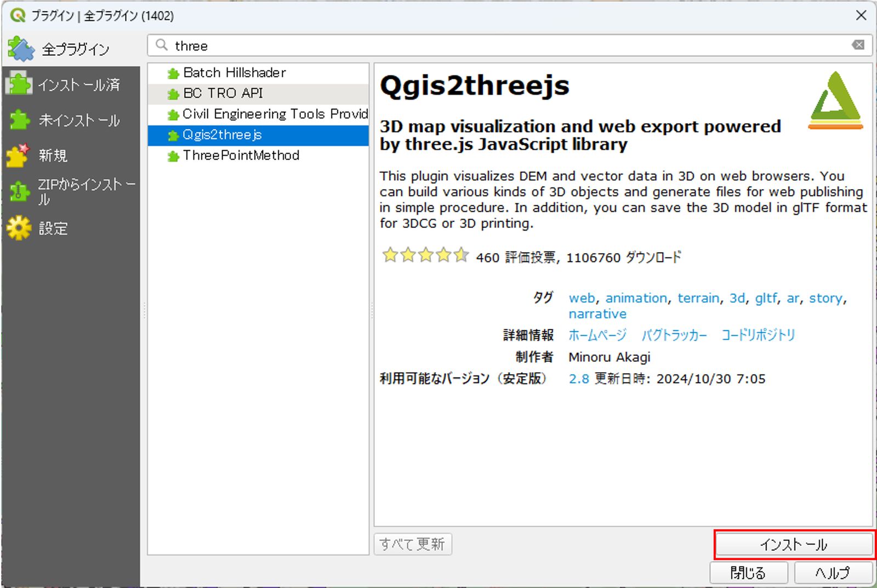Click the search magnifier icon
The image size is (877, 588).
coord(161,45)
